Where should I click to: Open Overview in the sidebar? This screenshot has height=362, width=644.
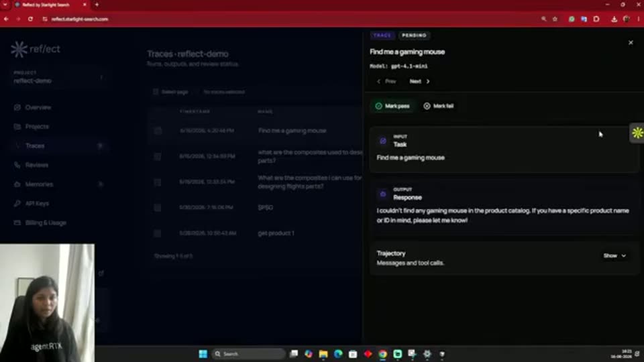[38, 107]
